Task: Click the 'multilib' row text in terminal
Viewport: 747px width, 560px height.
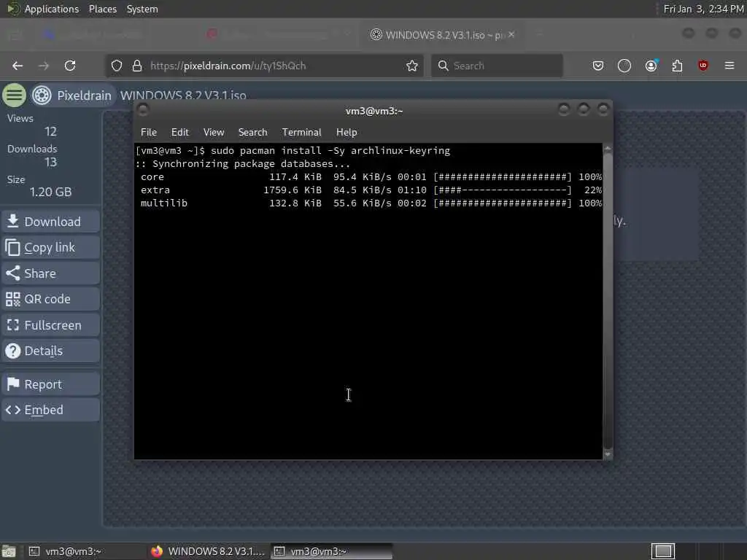Action: click(164, 203)
